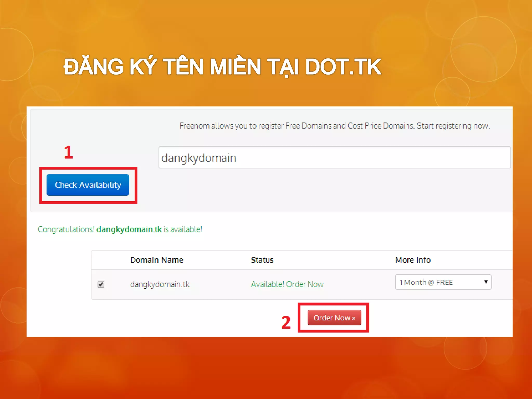Click the dropdown arrow in More Info
Image resolution: width=532 pixels, height=399 pixels.
[x=486, y=282]
